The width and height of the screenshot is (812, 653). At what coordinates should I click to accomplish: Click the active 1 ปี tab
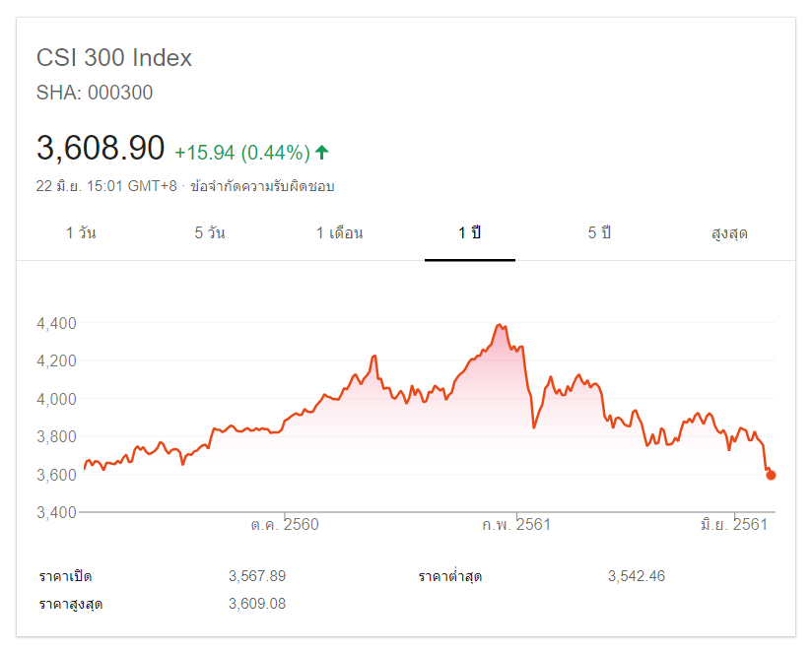(x=470, y=233)
